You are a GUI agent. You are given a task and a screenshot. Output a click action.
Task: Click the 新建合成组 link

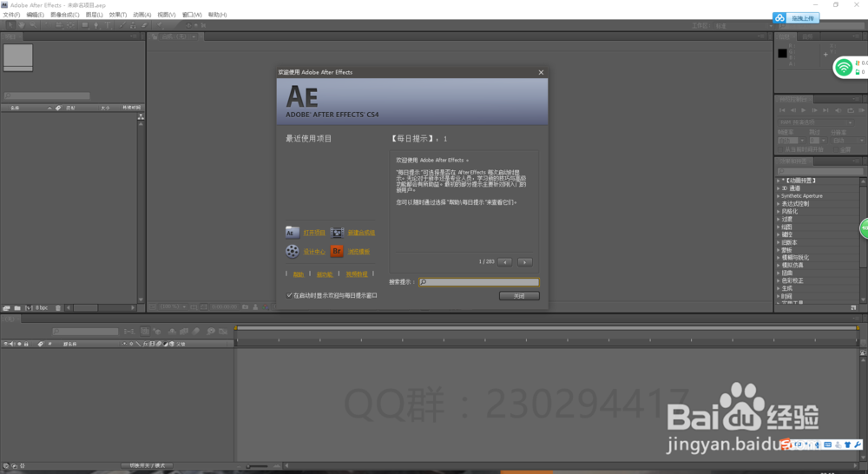[361, 233]
